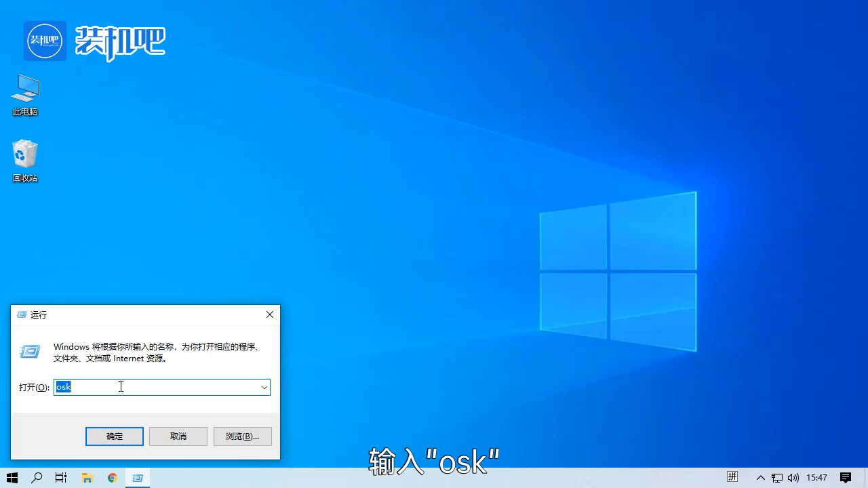Toggle the 拼 IME input indicator
The image size is (868, 488).
pos(732,478)
